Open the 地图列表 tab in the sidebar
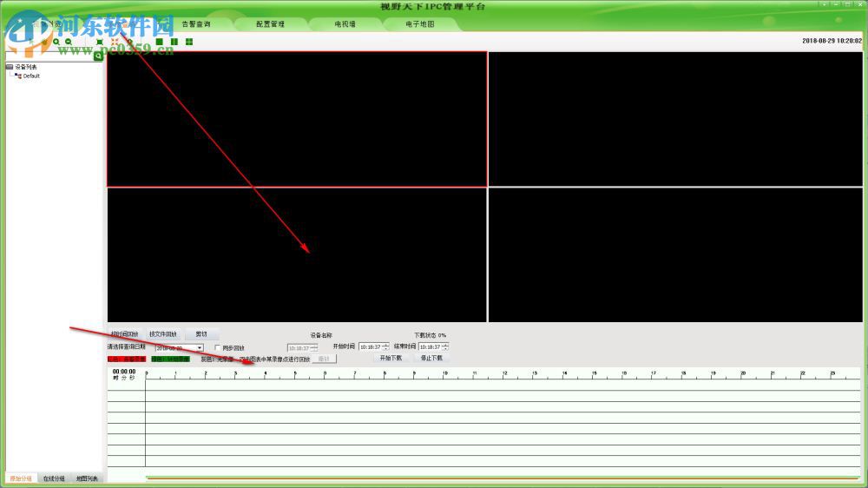868x488 pixels. (87, 478)
